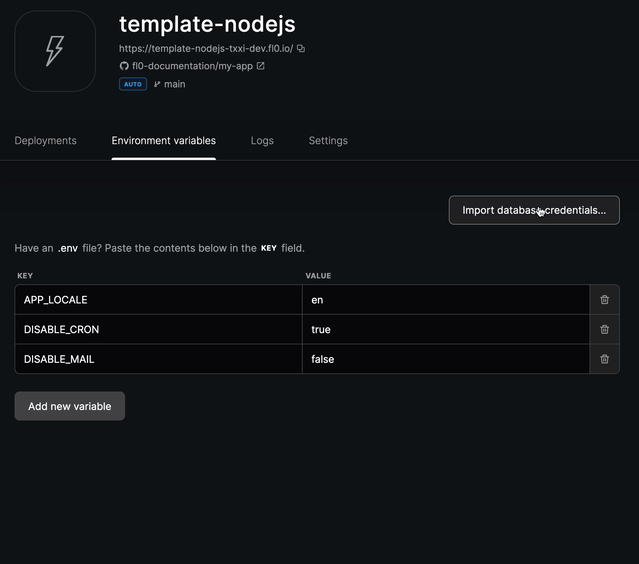
Task: Open the external link icon beside my-app
Action: click(x=260, y=66)
